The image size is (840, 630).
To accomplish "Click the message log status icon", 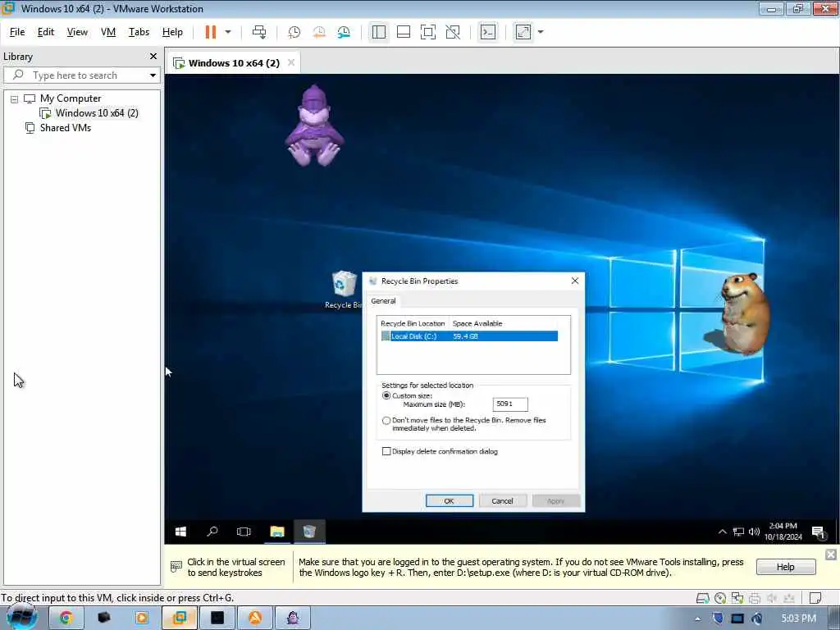I will [815, 598].
